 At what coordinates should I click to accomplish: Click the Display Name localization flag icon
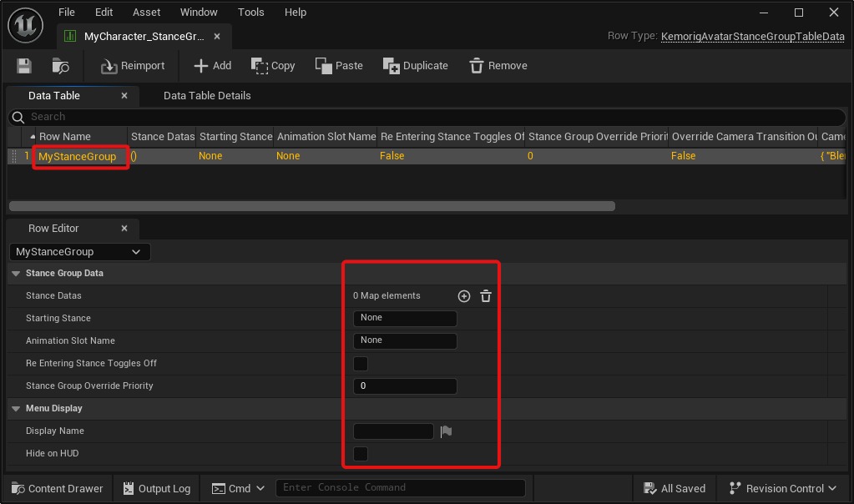(447, 431)
